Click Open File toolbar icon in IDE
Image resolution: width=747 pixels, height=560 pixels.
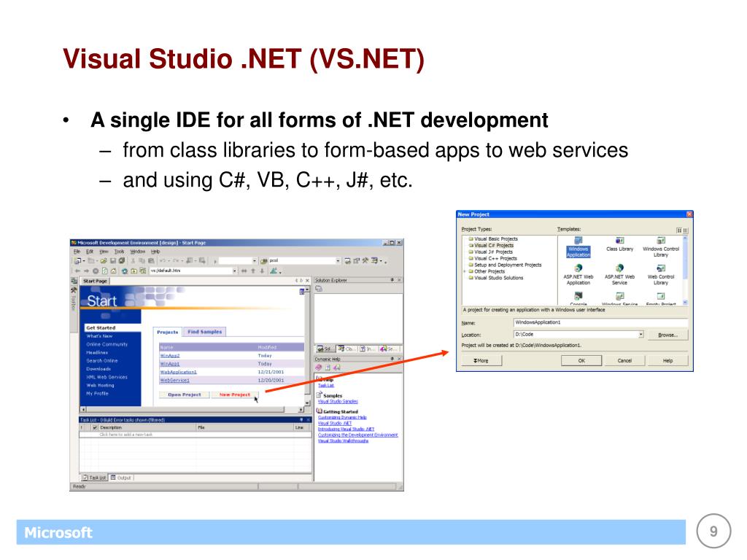[x=104, y=261]
